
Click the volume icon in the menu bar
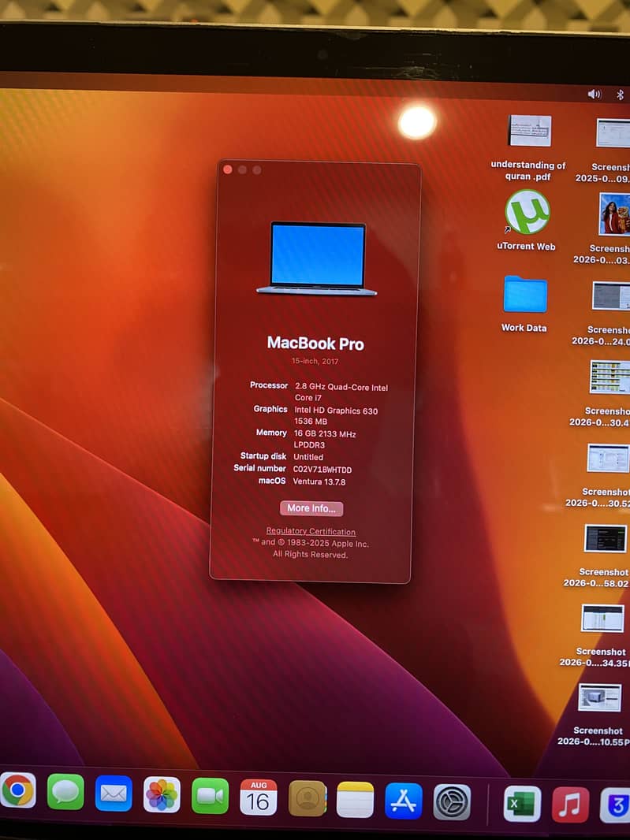594,95
